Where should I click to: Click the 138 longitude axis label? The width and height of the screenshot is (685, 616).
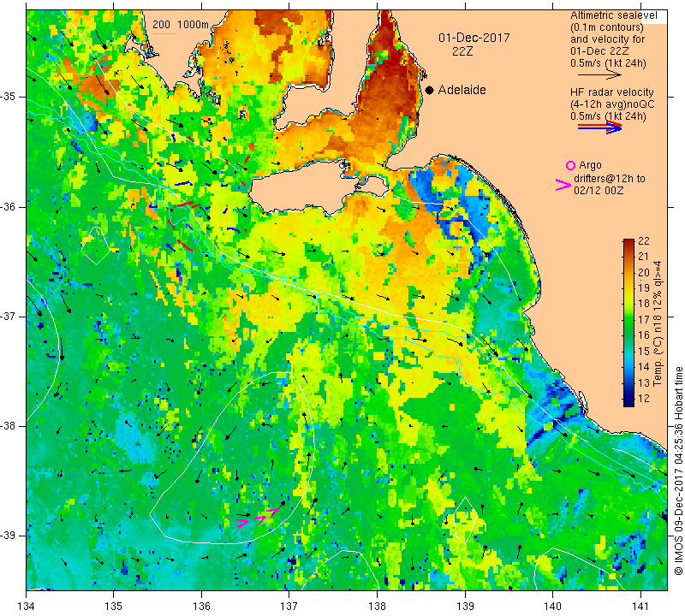pyautogui.click(x=377, y=607)
